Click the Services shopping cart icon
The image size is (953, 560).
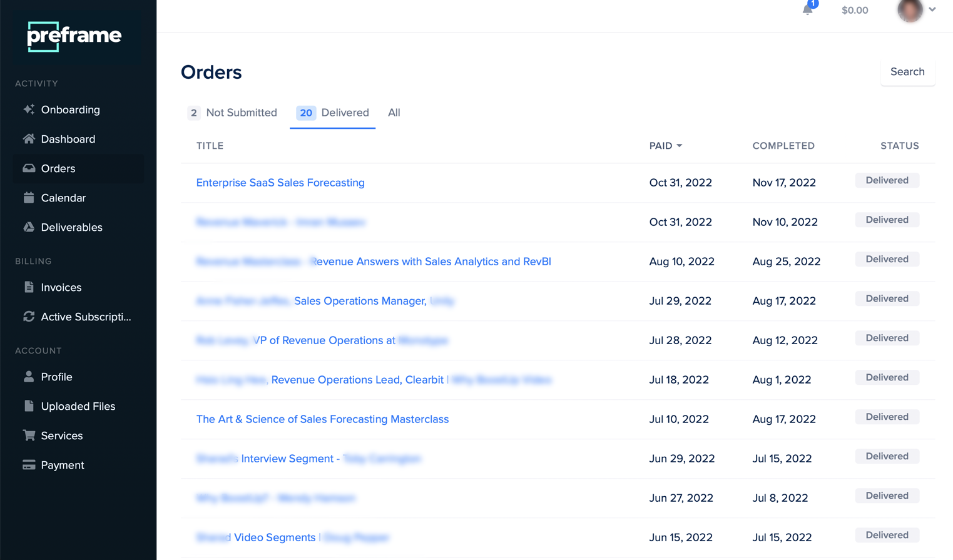[x=29, y=435]
